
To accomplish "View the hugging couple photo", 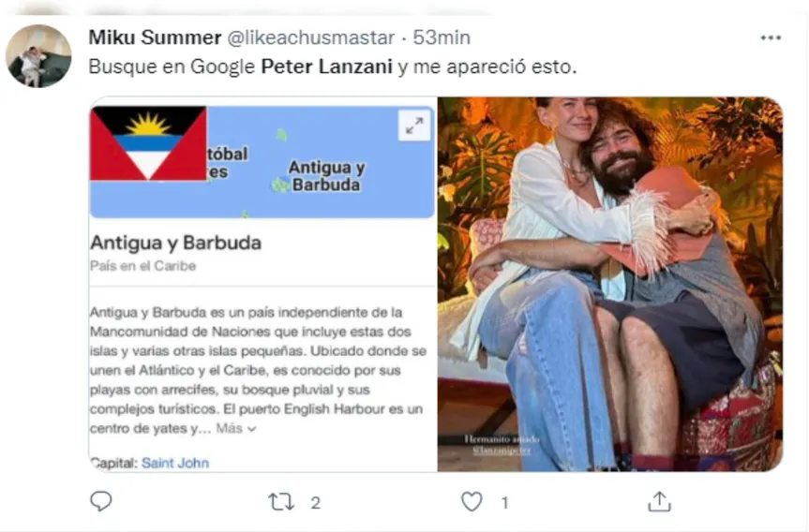I will [610, 284].
